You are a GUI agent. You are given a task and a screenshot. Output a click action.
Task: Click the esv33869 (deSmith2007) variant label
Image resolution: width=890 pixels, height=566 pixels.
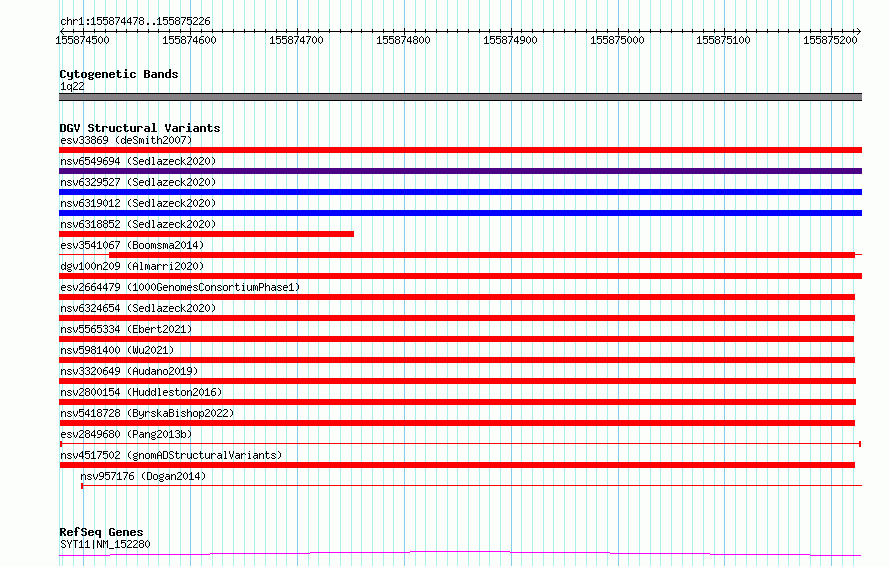click(126, 140)
